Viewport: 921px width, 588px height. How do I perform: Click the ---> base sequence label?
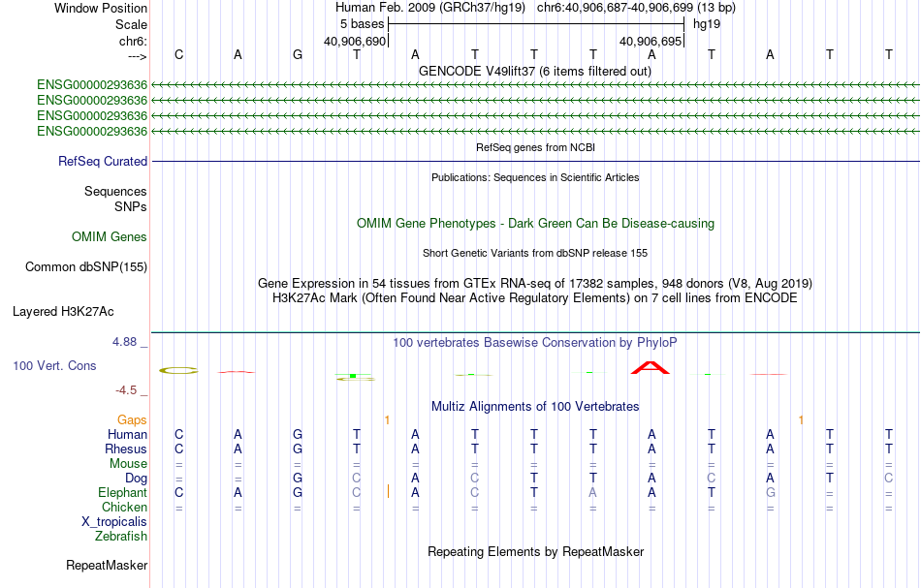pyautogui.click(x=138, y=56)
